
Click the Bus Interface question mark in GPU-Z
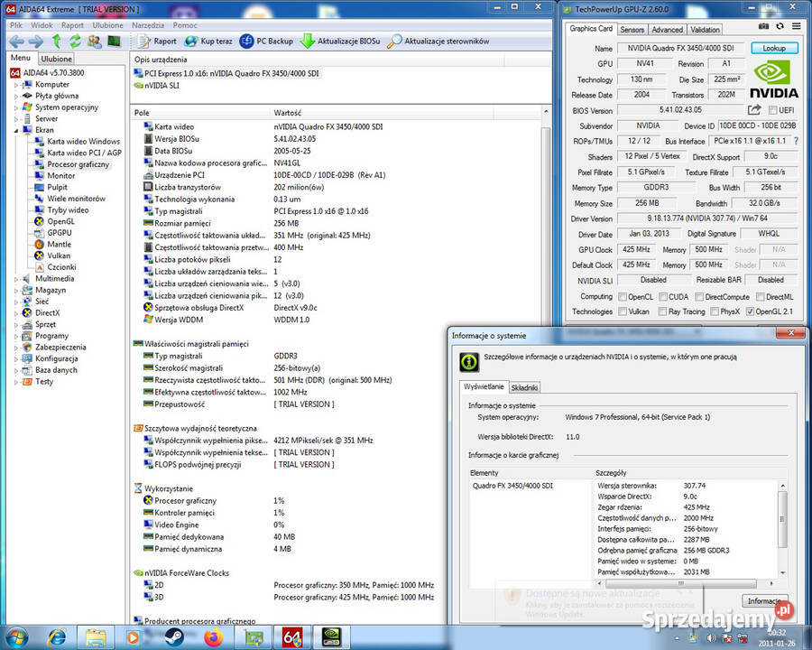coord(796,141)
